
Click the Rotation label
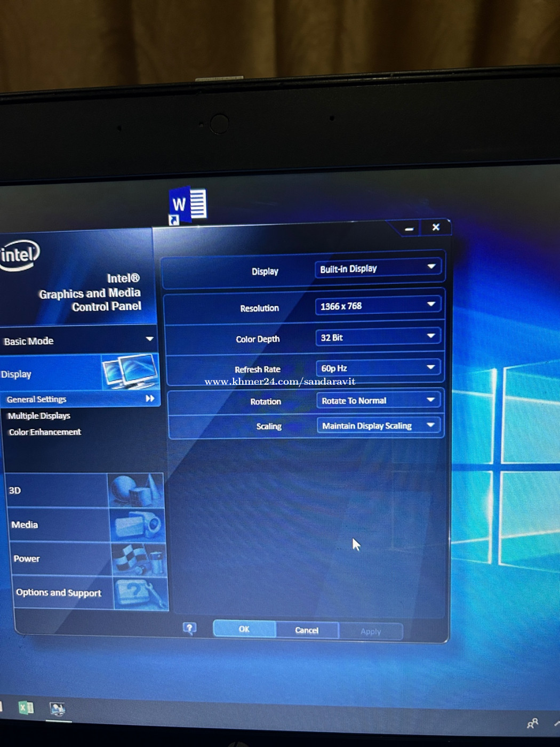point(266,402)
